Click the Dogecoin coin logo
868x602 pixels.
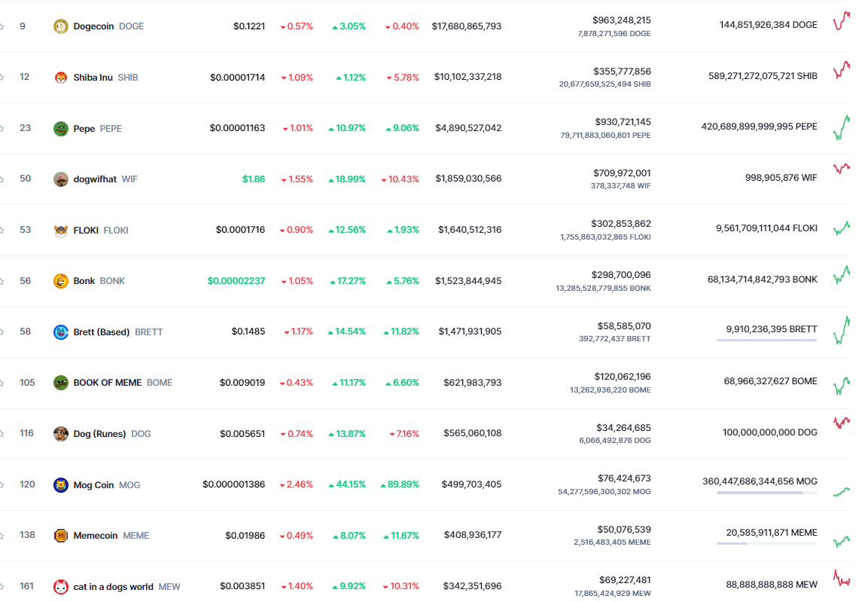click(60, 26)
